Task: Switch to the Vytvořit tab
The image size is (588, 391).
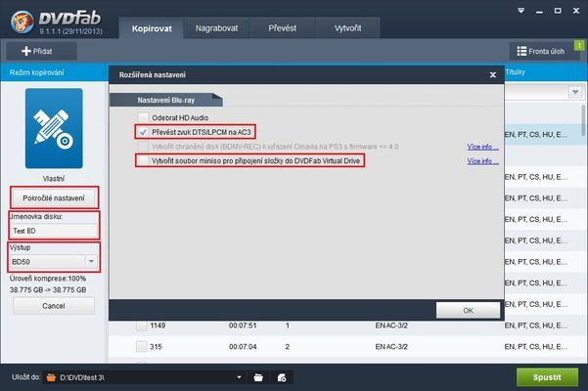Action: click(x=347, y=28)
